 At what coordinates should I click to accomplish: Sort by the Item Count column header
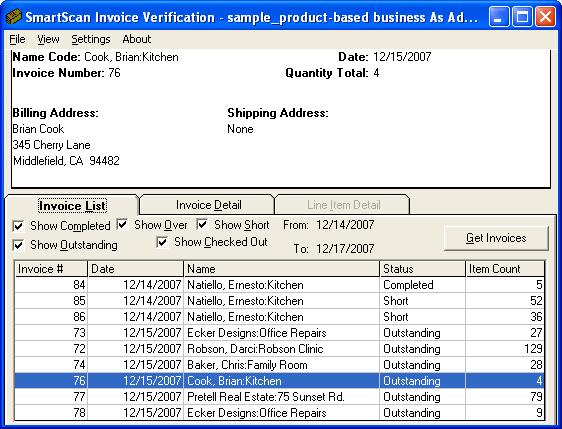tap(505, 269)
